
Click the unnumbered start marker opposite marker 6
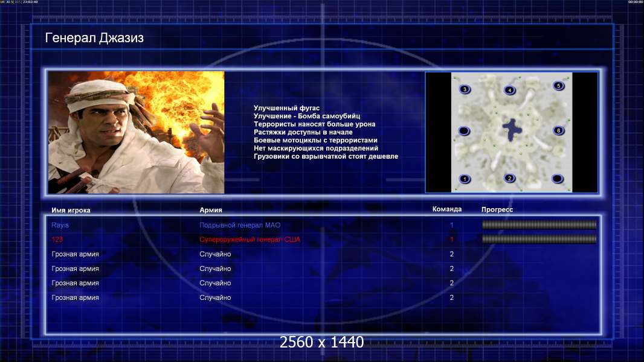pyautogui.click(x=464, y=131)
